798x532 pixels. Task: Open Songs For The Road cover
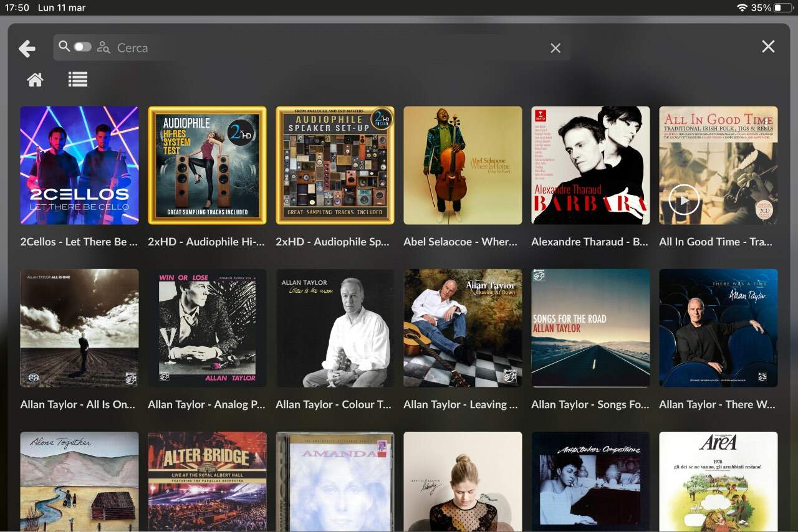590,328
